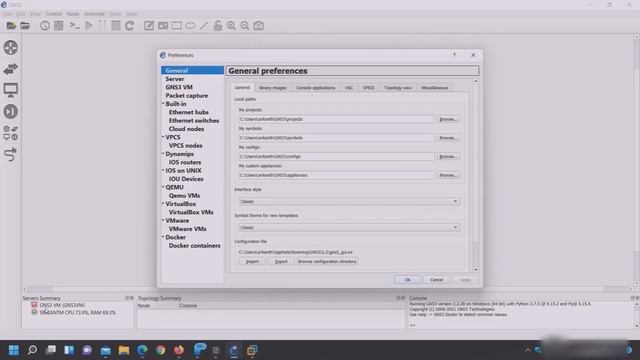Click Stop all nodes square icon
The image size is (640, 360).
pyautogui.click(x=116, y=26)
